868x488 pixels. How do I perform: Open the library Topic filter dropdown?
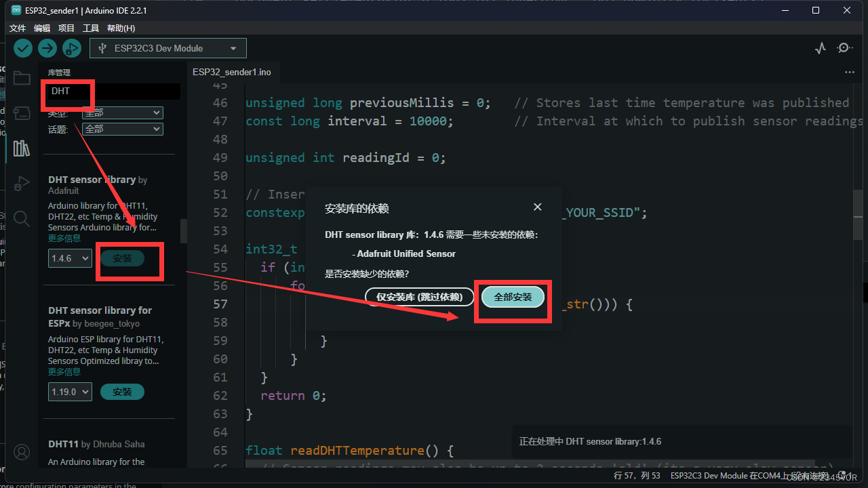[123, 129]
